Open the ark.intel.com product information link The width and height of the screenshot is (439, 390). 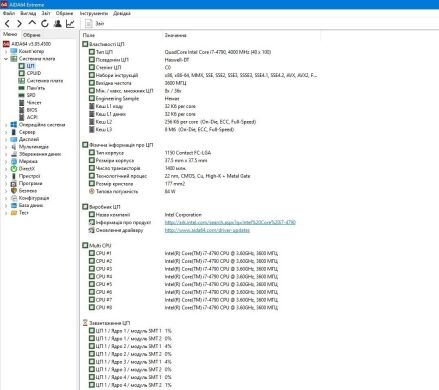230,222
